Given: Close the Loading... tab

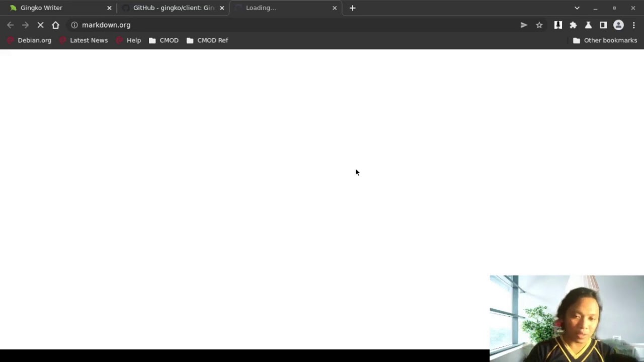Looking at the screenshot, I should tap(335, 8).
